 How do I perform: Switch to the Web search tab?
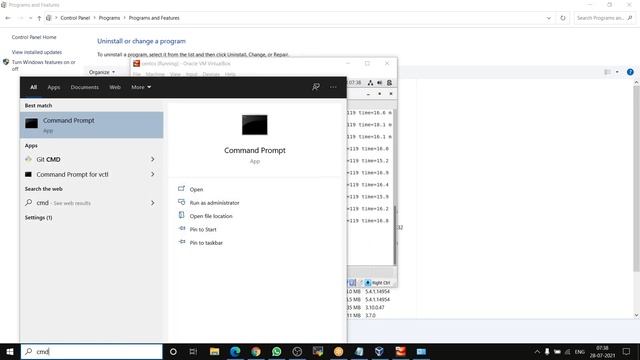[x=115, y=87]
